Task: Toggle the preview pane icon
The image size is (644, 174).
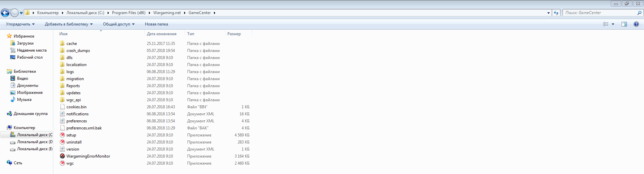Action: 624,24
